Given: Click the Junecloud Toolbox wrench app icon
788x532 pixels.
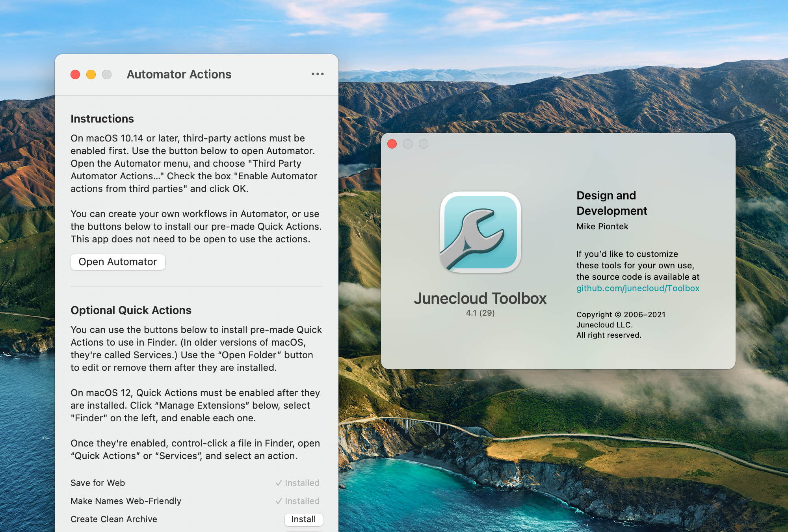Looking at the screenshot, I should [x=480, y=233].
